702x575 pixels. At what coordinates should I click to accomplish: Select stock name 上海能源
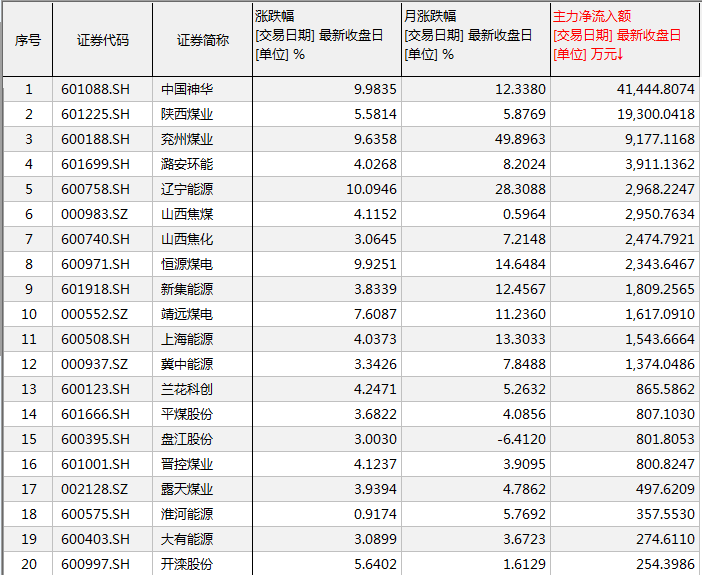(x=187, y=339)
